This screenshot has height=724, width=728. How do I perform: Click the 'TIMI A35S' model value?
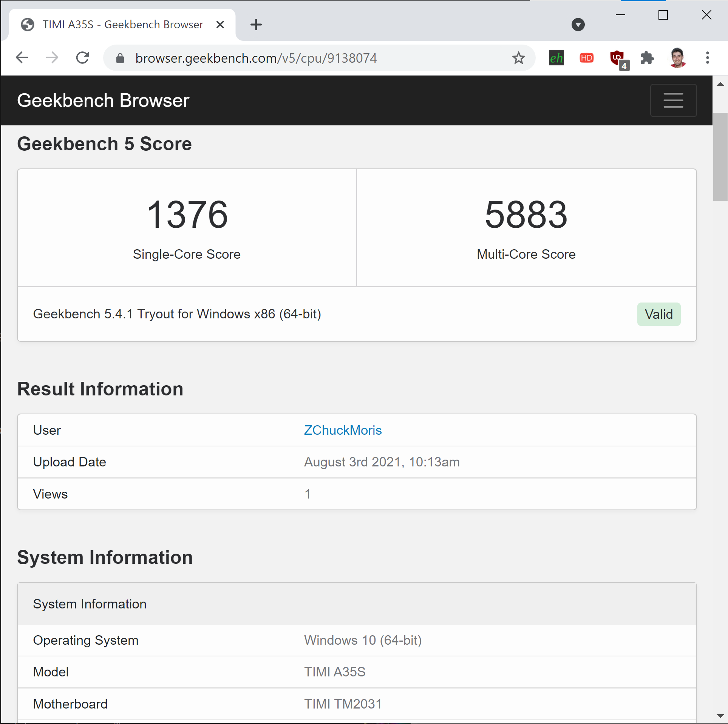(x=335, y=672)
